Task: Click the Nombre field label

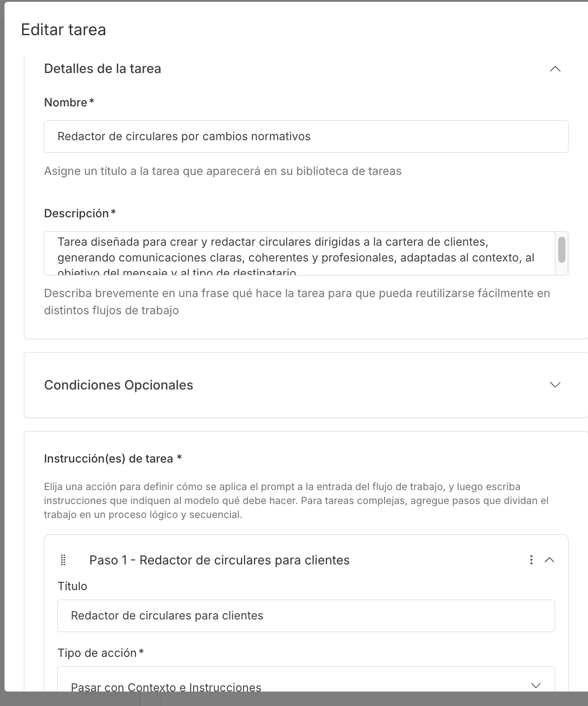Action: point(66,102)
